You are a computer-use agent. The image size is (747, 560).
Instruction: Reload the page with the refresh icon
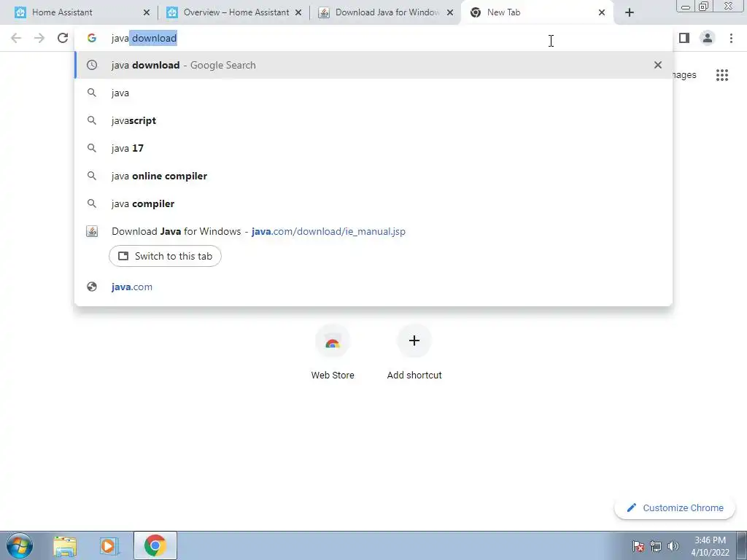tap(63, 38)
